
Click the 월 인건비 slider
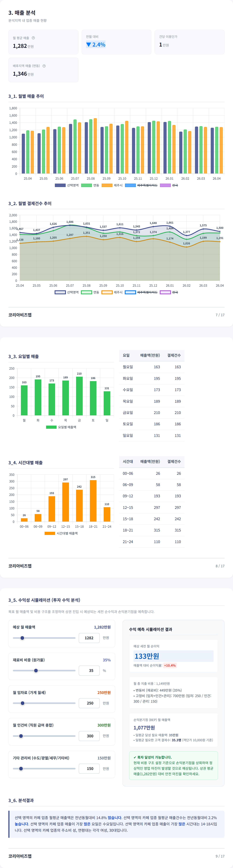pyautogui.click(x=44, y=736)
